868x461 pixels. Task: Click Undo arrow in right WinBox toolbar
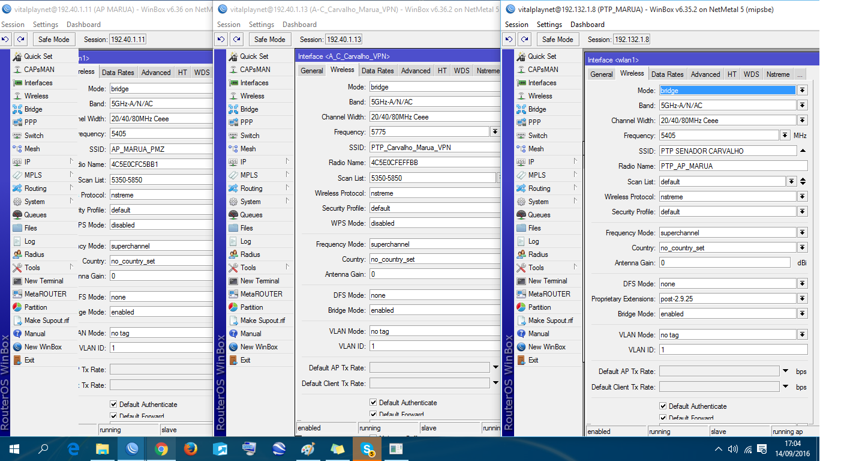(509, 40)
